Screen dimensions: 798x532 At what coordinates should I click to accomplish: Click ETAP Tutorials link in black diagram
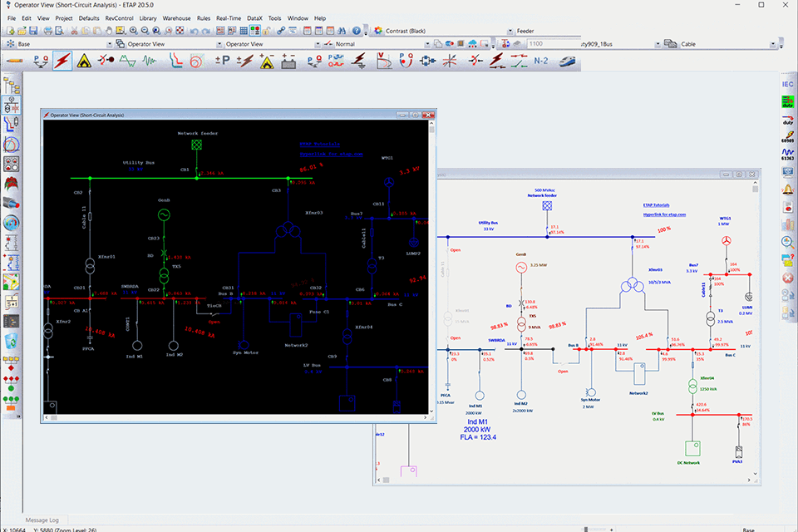[x=319, y=144]
